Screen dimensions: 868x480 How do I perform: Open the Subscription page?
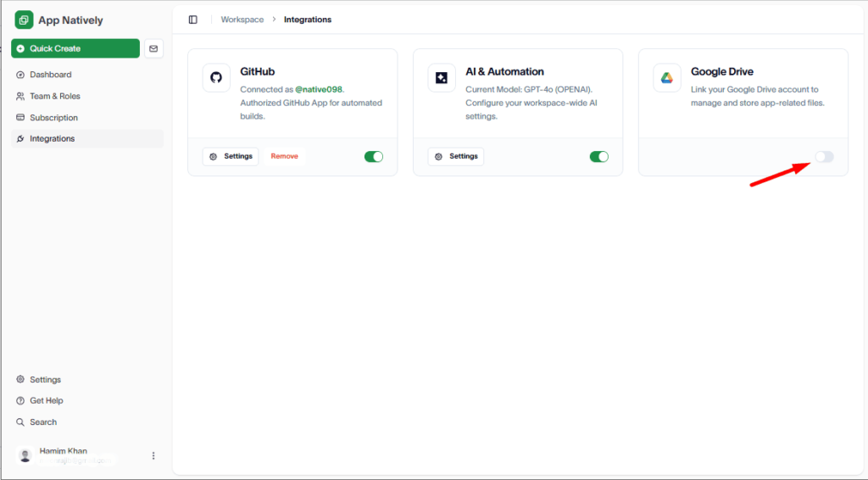(87, 117)
